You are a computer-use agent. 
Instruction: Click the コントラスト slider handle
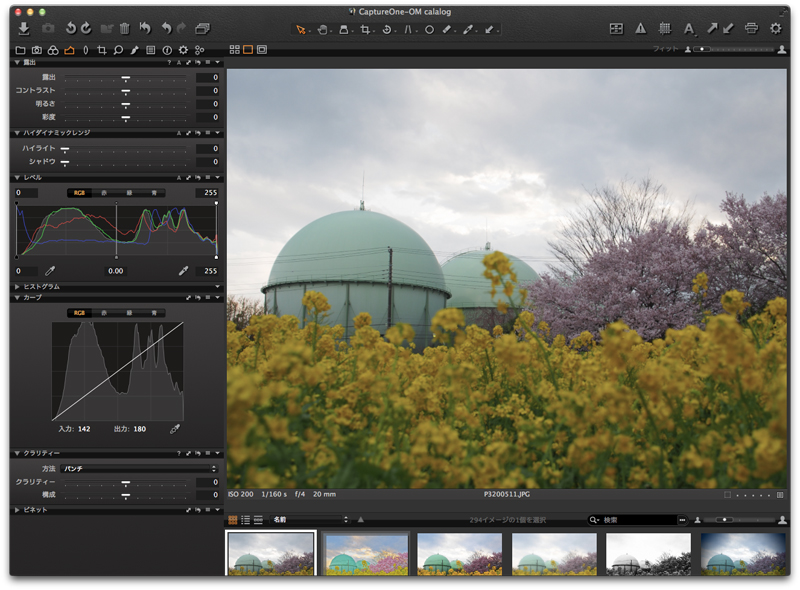[126, 91]
